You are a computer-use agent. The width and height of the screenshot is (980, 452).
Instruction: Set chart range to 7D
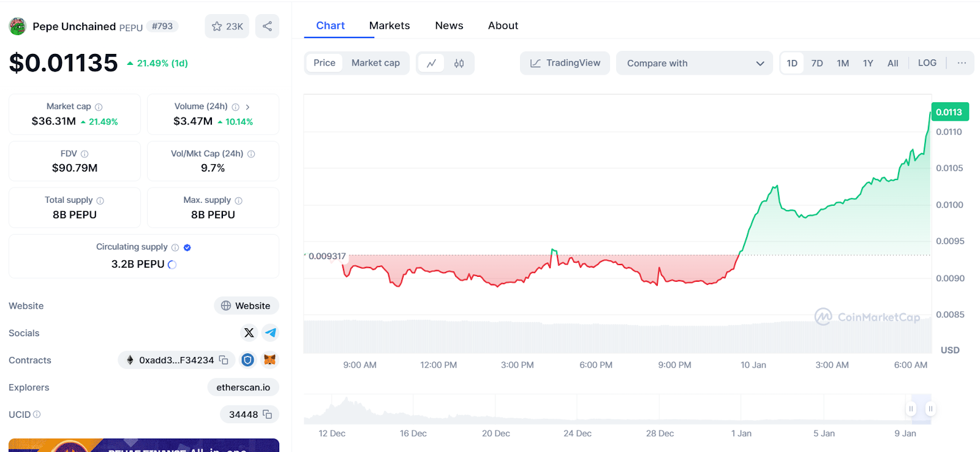pos(817,63)
